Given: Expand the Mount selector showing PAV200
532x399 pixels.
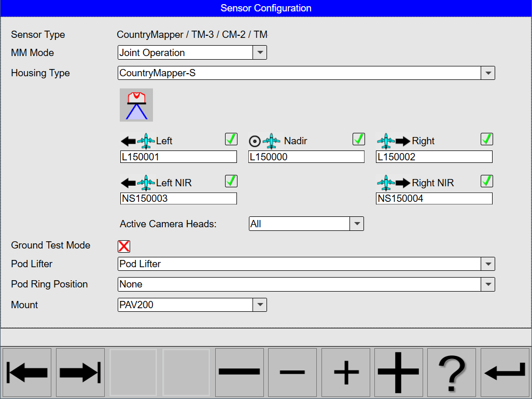Looking at the screenshot, I should 260,305.
